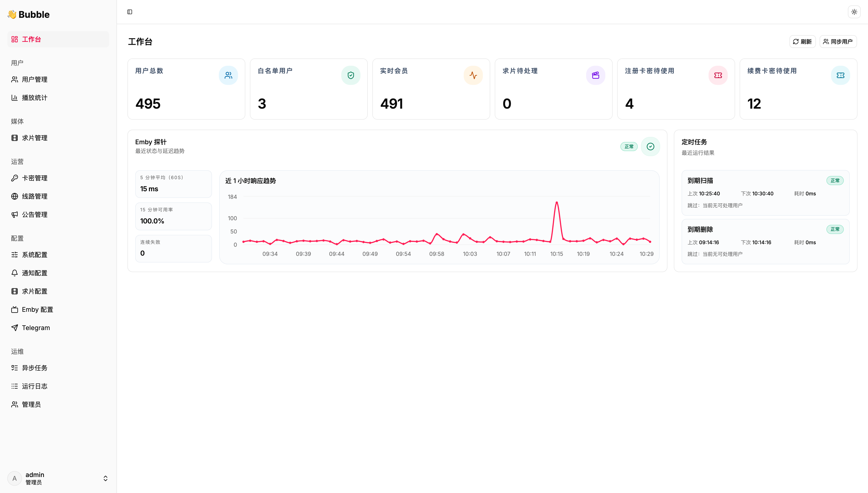The image size is (868, 493).
Task: Open the Telegram configuration page
Action: (36, 328)
